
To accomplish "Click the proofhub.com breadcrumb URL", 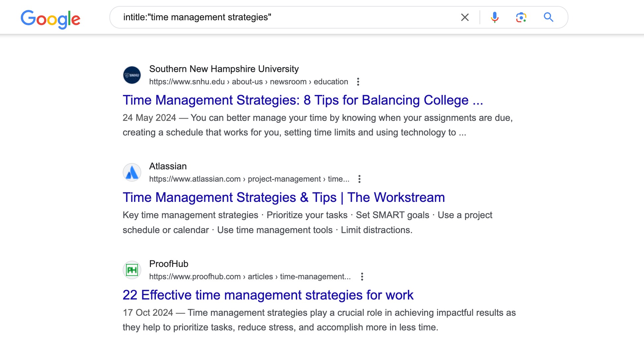I will click(250, 277).
